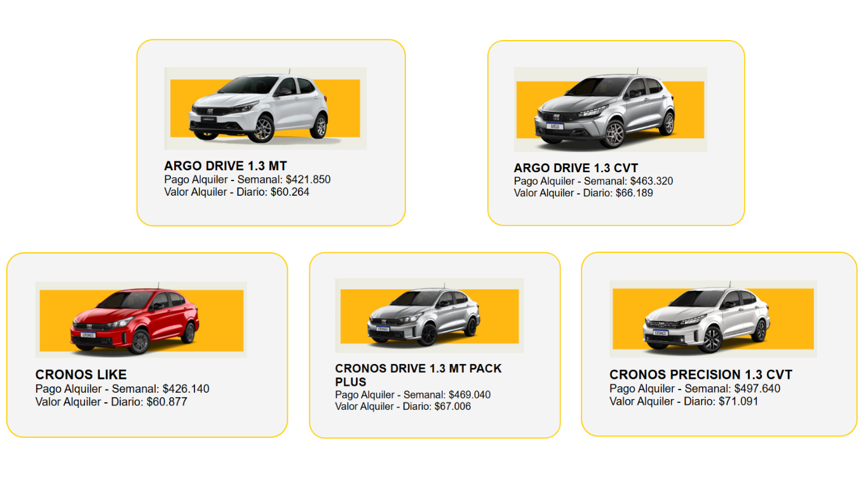
Task: Open the CRONOS DRIVE 1.3 MT PACK PLUS heading
Action: (419, 375)
